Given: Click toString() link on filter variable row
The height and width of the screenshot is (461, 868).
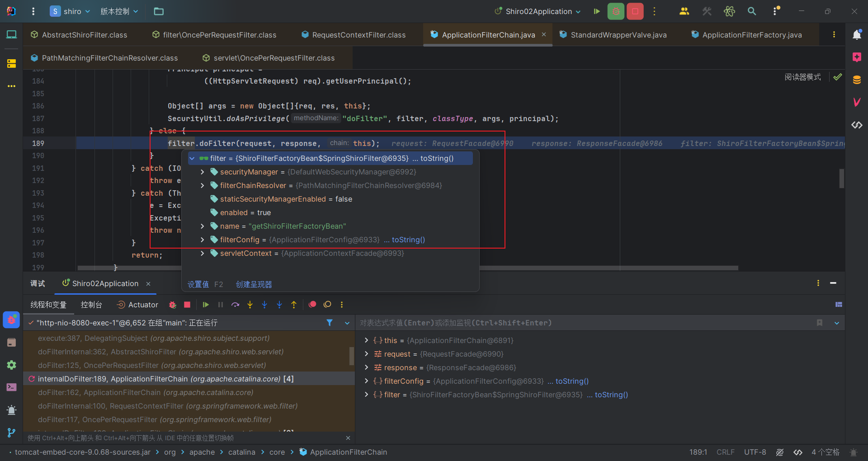Looking at the screenshot, I should [611, 395].
